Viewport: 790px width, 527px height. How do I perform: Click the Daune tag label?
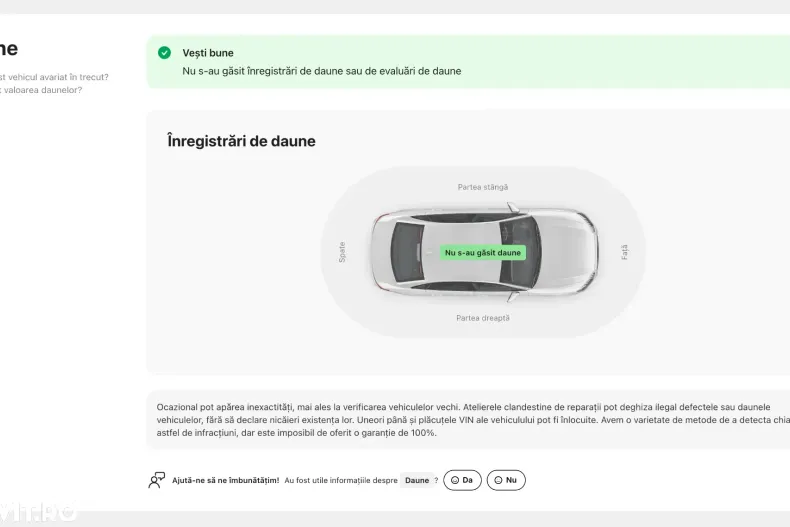click(417, 480)
